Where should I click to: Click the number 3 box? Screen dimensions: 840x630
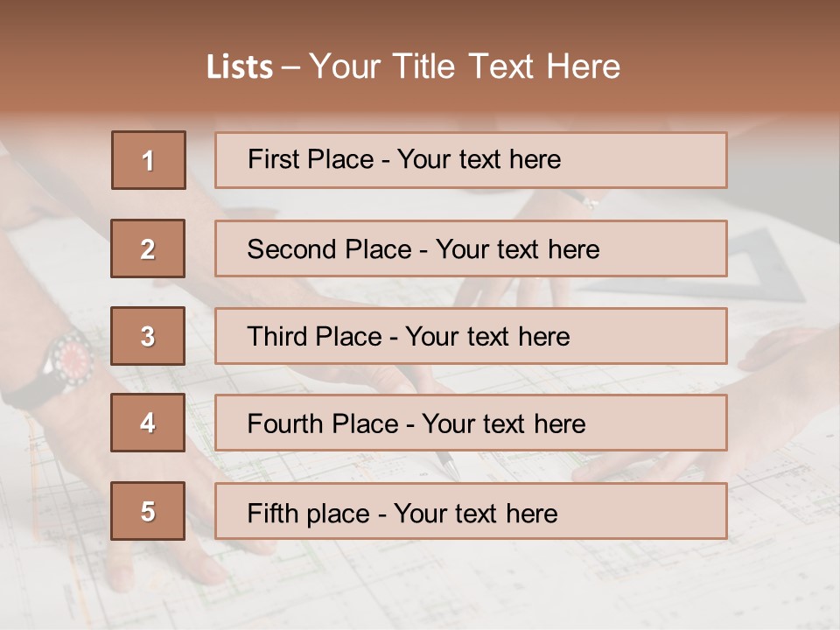(x=148, y=336)
